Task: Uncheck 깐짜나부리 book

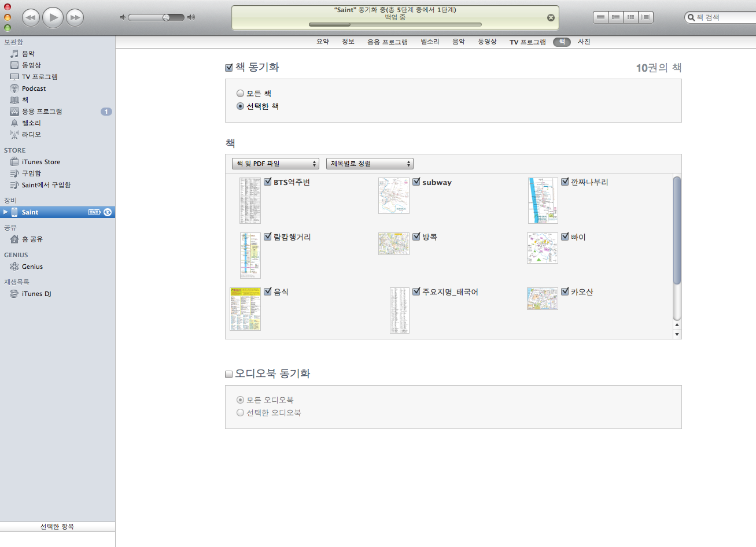Action: [x=565, y=182]
